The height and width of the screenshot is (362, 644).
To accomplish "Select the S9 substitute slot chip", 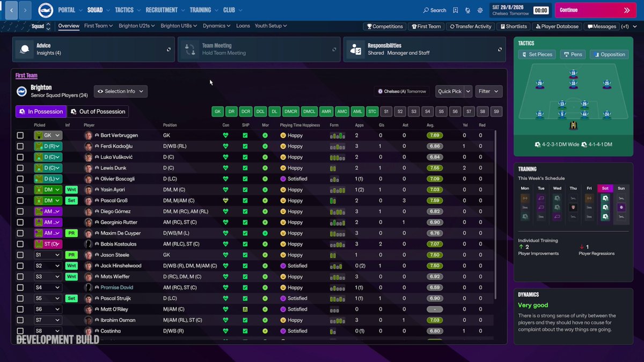I will pos(497,112).
